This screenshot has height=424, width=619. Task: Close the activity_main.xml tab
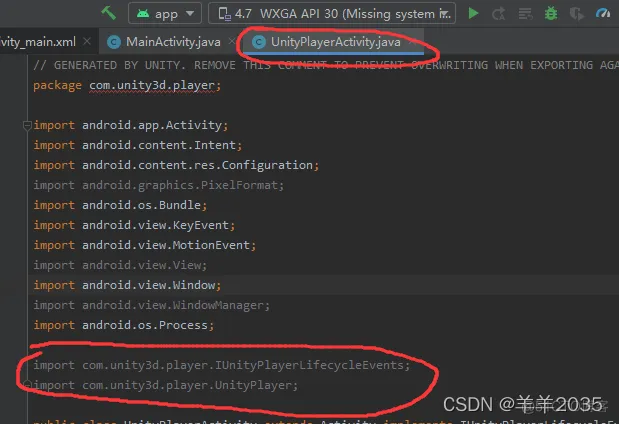[87, 41]
